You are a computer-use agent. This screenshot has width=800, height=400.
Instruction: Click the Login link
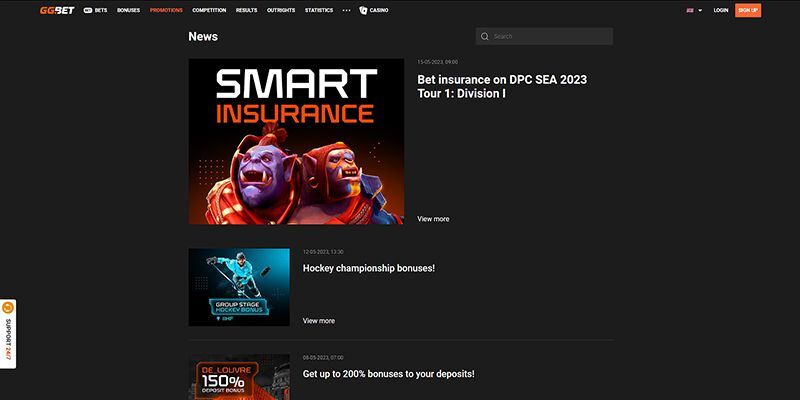pos(721,10)
